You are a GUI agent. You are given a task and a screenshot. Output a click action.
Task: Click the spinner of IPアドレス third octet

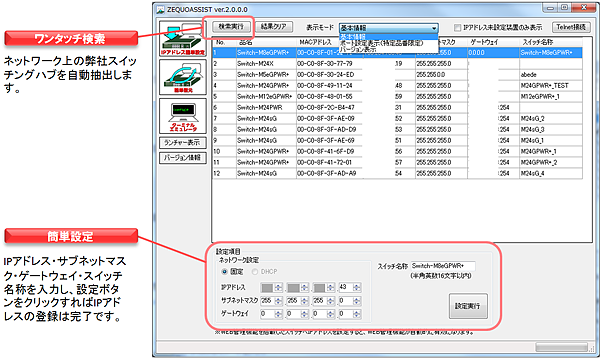330,287
